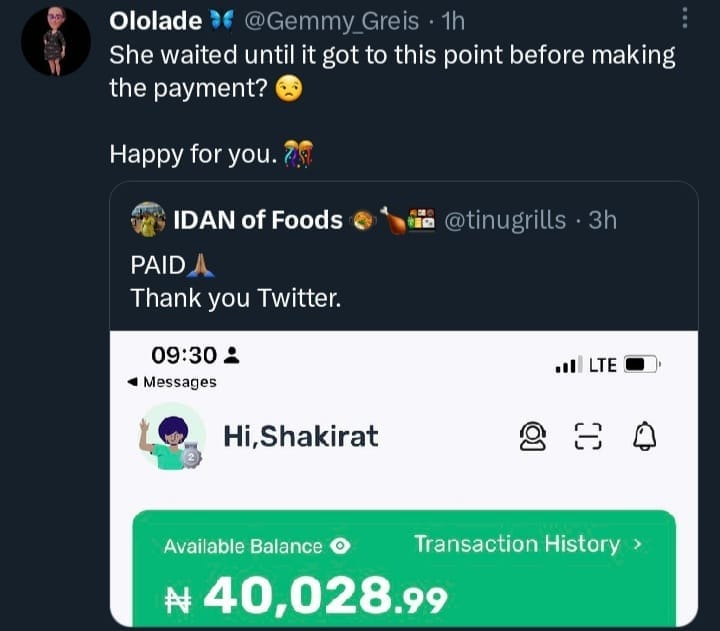Open Ololade display name
Image resolution: width=720 pixels, height=631 pixels.
[155, 20]
